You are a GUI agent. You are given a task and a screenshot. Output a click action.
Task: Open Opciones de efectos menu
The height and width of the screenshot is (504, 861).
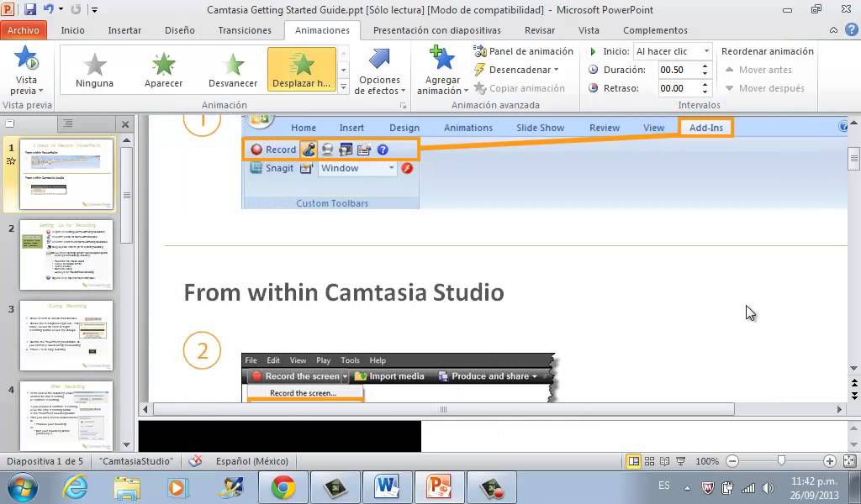[x=379, y=71]
